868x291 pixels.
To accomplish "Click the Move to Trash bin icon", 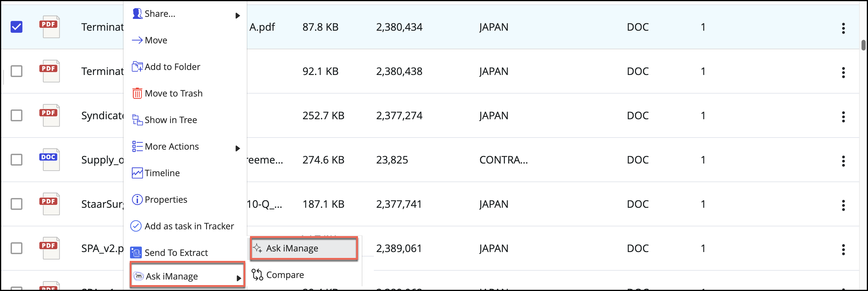I will pyautogui.click(x=137, y=93).
